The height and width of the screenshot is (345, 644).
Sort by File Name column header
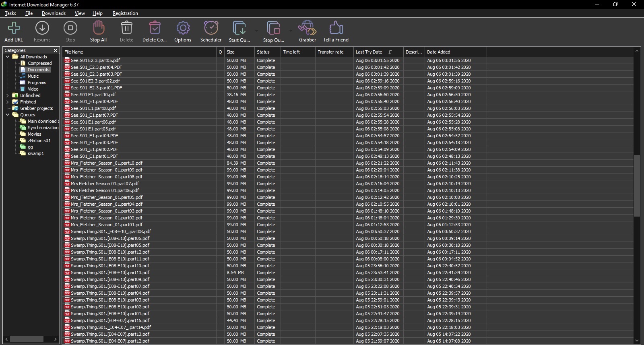(x=139, y=52)
